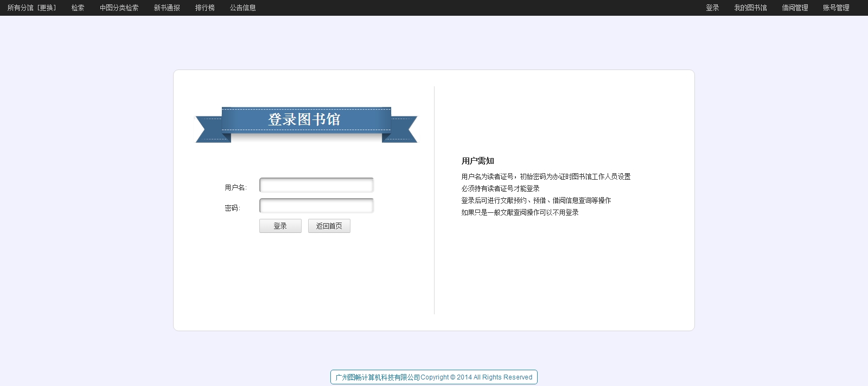
Task: Click the 广州图创 copyright footer link
Action: (433, 377)
